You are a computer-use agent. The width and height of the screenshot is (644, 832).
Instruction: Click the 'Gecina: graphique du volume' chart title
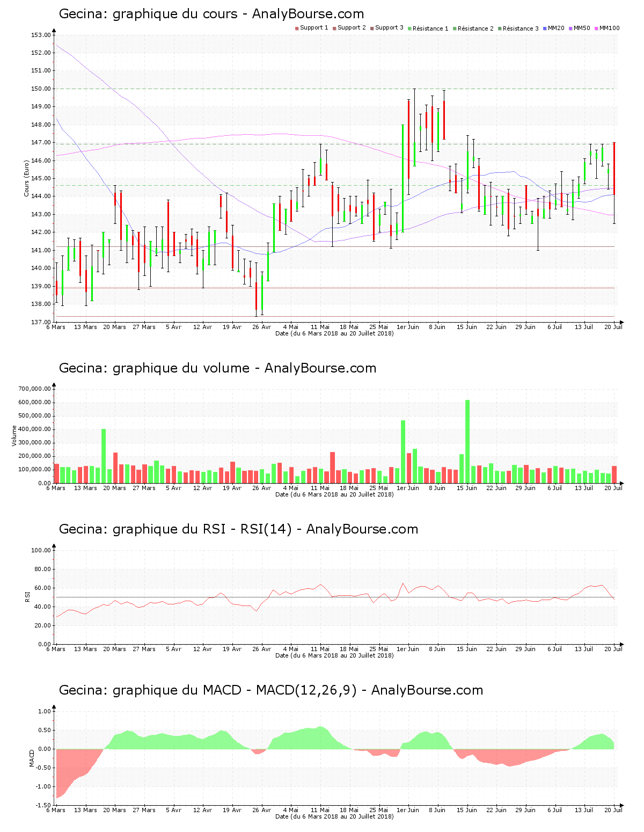click(x=217, y=368)
